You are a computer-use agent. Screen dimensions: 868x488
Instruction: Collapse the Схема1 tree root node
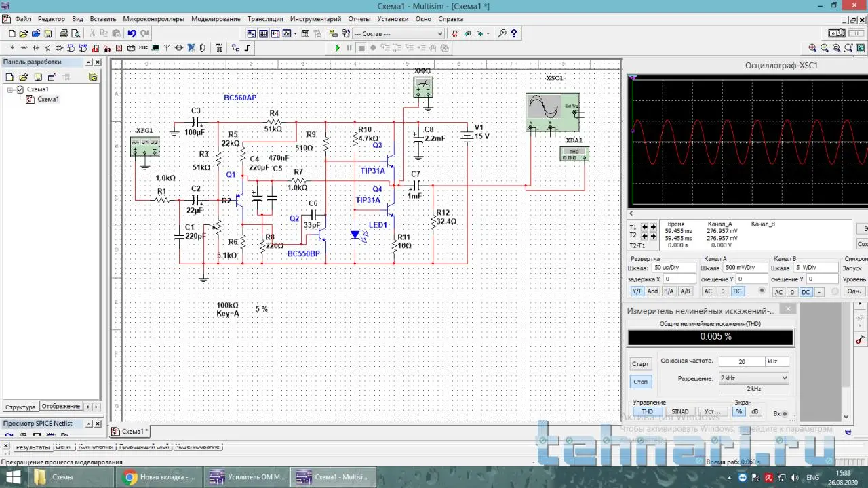10,89
